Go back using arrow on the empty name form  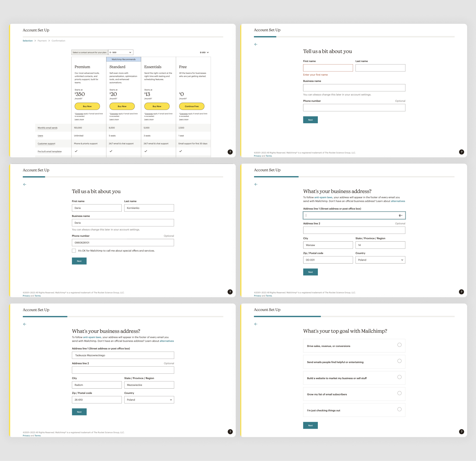coord(256,44)
